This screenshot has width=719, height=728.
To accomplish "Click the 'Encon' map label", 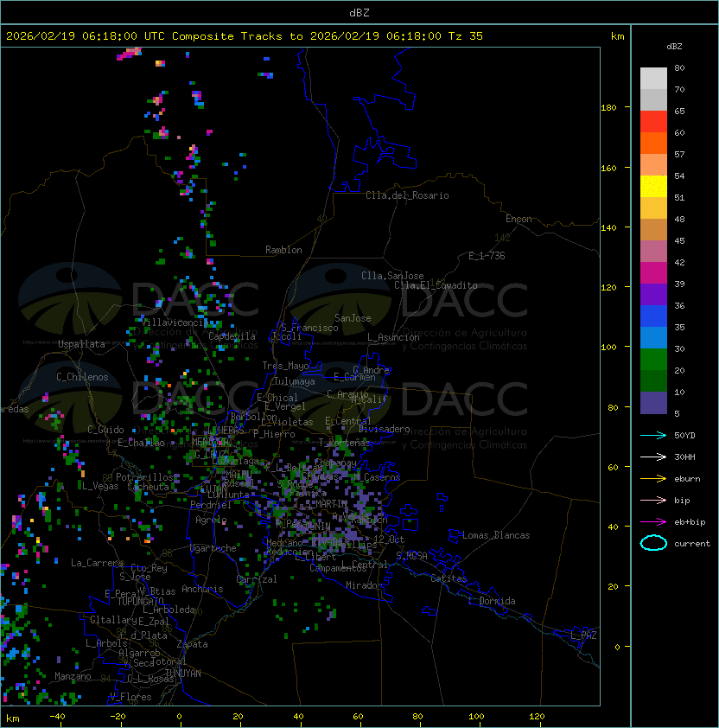I will point(519,219).
